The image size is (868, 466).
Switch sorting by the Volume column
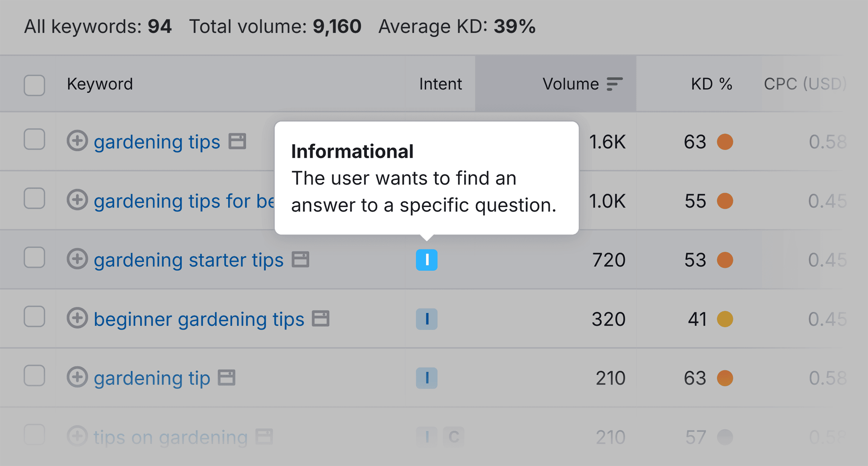coord(570,83)
